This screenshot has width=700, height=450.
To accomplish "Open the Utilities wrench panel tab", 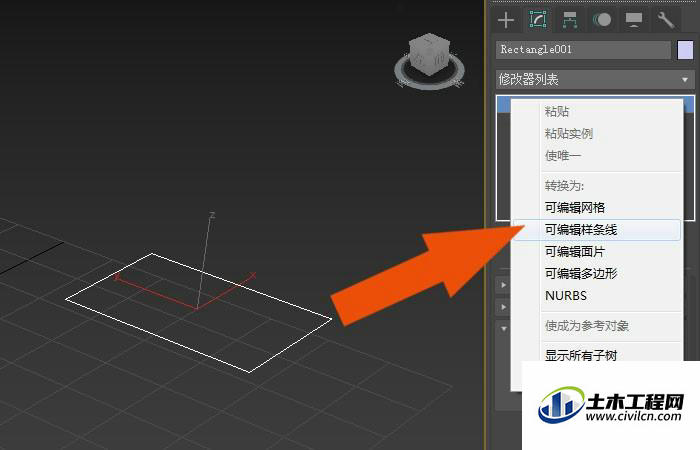I will 665,20.
